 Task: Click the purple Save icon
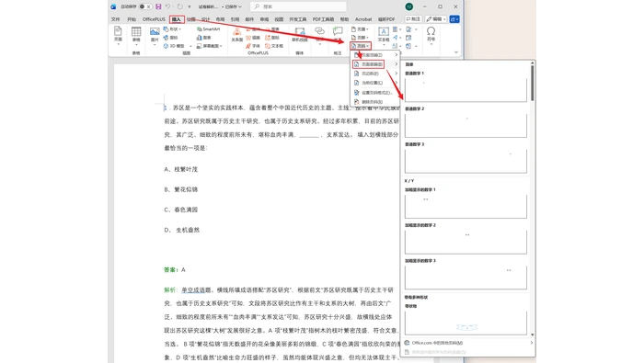pyautogui.click(x=158, y=6)
